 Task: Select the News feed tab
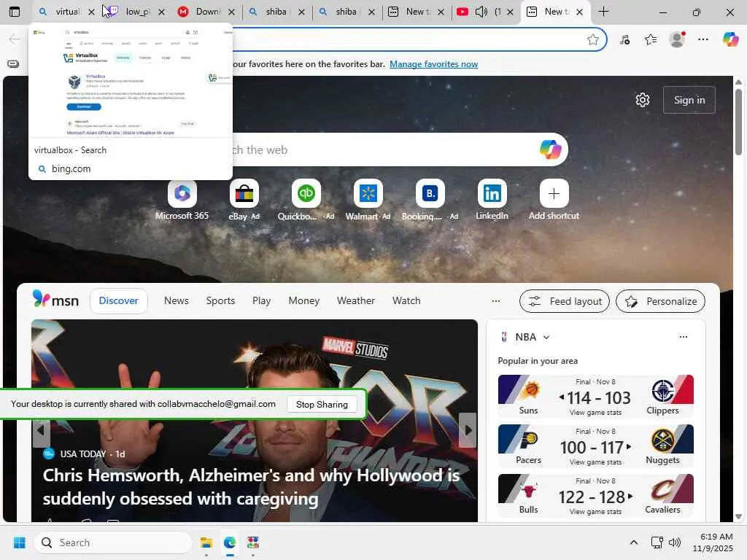tap(177, 301)
